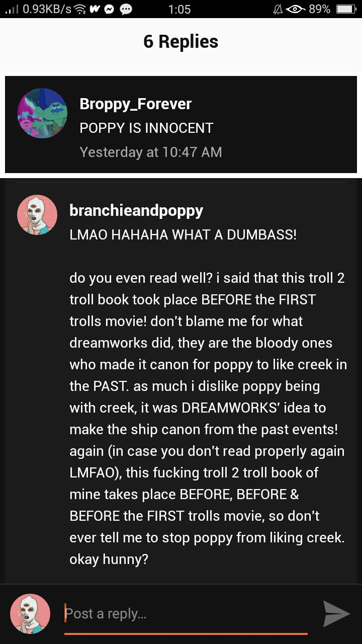The height and width of the screenshot is (644, 362).
Task: Open branchieandpoppy's masked avatar
Action: tap(37, 215)
